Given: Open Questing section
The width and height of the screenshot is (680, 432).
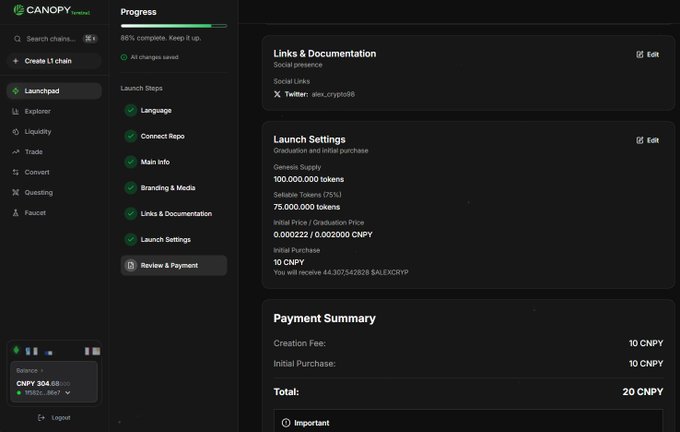Looking at the screenshot, I should pos(54,192).
